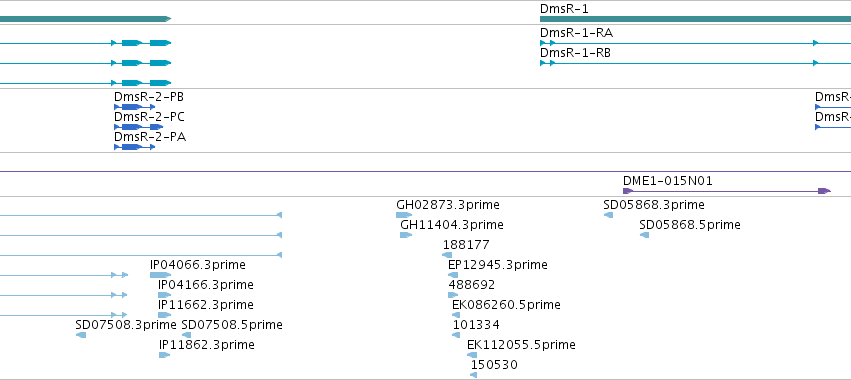Image resolution: width=851 pixels, height=380 pixels.
Task: Click the SD05868.5prime marker
Action: click(644, 235)
